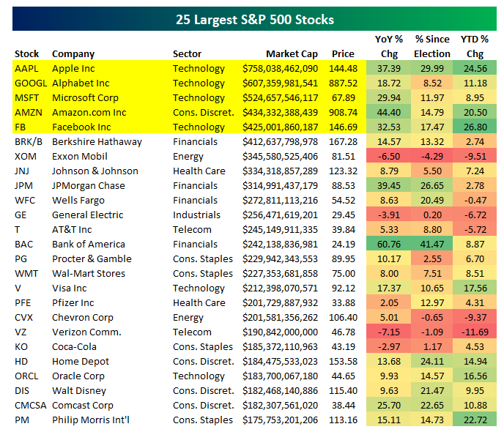504x432 pixels.
Task: Select since-election value 21.47 for Disney
Action: pyautogui.click(x=432, y=391)
